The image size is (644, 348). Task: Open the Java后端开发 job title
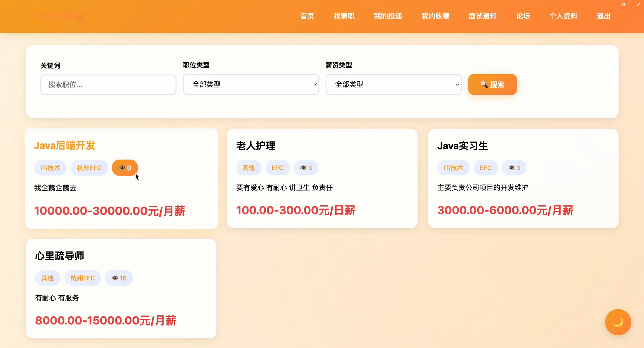[x=65, y=145]
